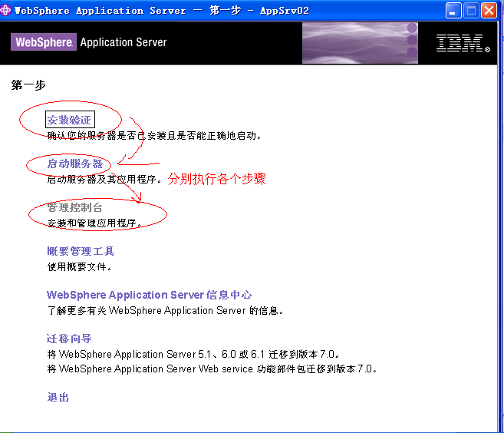Start the 迁移向导 link
Screen dimensions: 504x433
pos(69,339)
